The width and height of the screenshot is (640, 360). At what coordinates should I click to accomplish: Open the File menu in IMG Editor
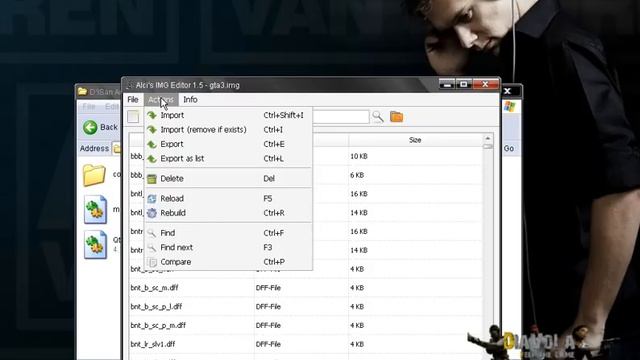pyautogui.click(x=133, y=100)
